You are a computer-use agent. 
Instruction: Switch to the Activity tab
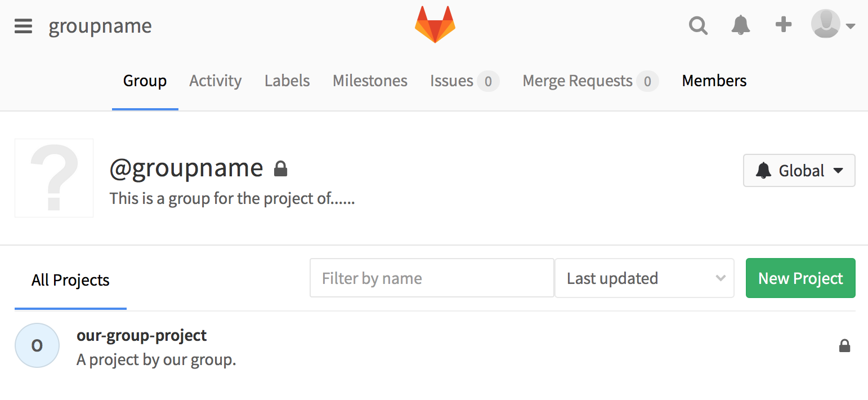[x=215, y=81]
